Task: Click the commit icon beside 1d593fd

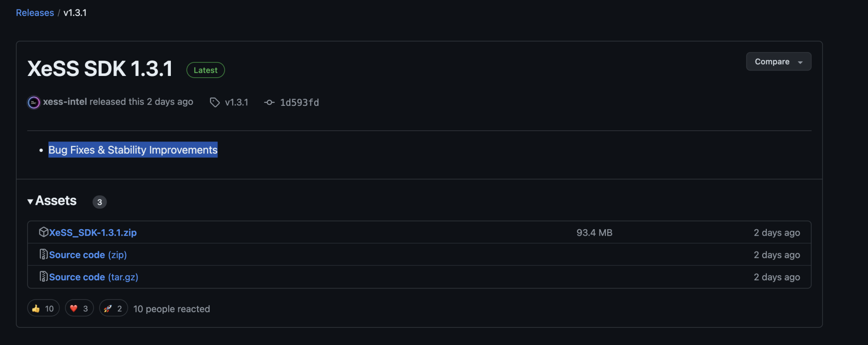Action: pyautogui.click(x=269, y=103)
